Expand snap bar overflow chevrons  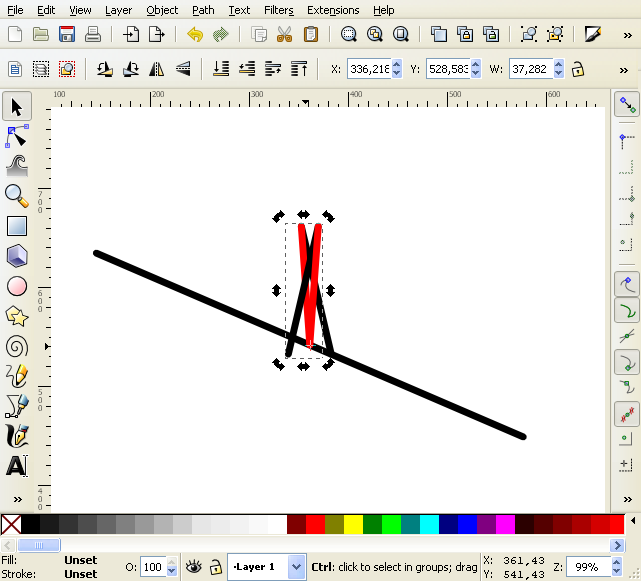pyautogui.click(x=628, y=499)
